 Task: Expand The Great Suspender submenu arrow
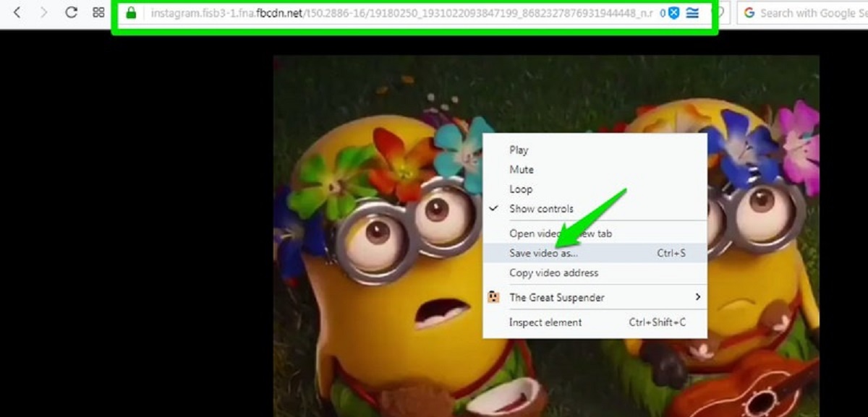click(697, 297)
